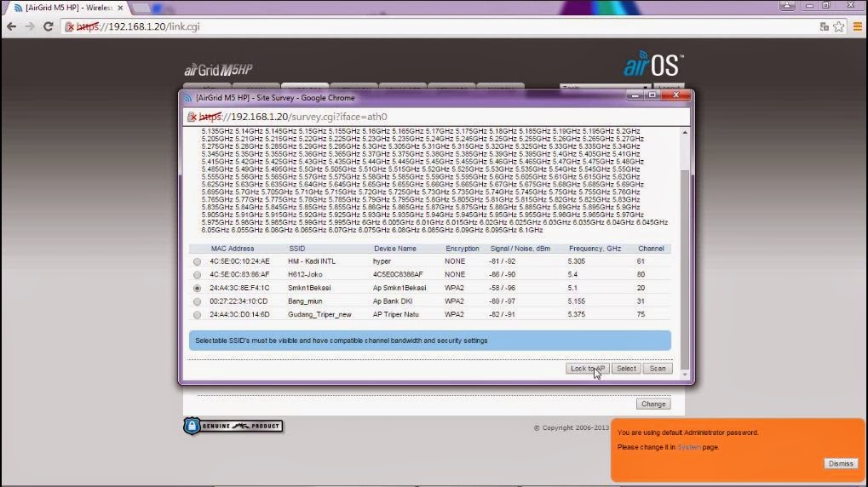868x487 pixels.
Task: Maximize the Site Survey popup window
Action: 652,95
